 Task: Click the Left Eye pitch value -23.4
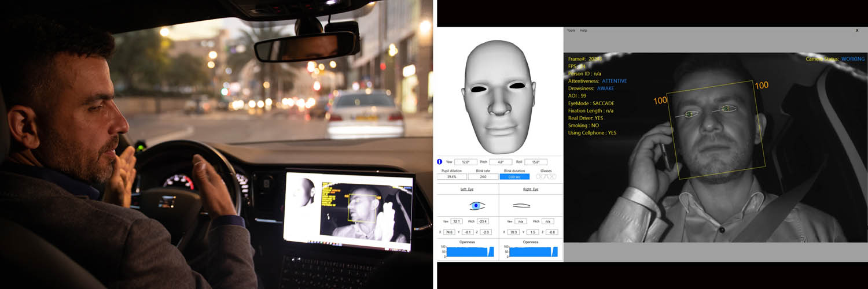483,221
